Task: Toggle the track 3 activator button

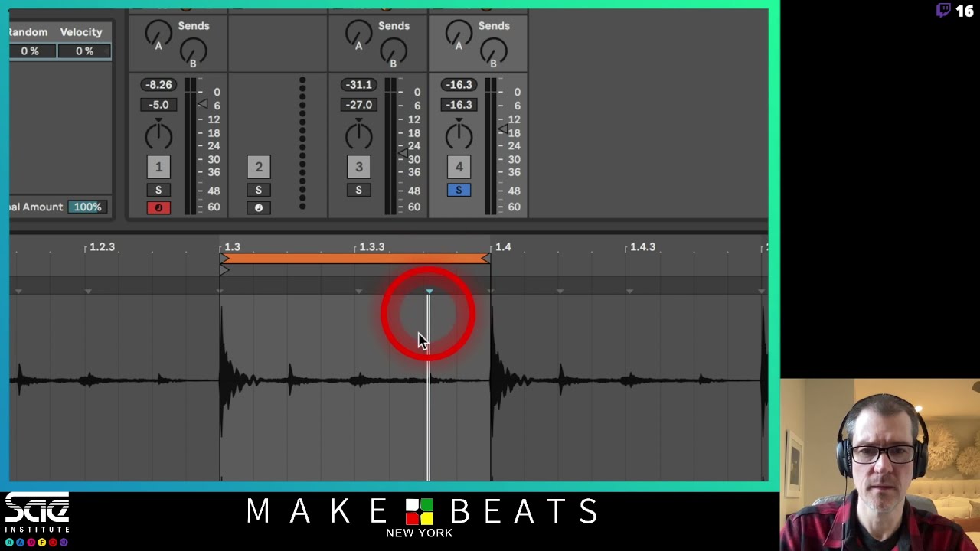Action: coord(358,167)
